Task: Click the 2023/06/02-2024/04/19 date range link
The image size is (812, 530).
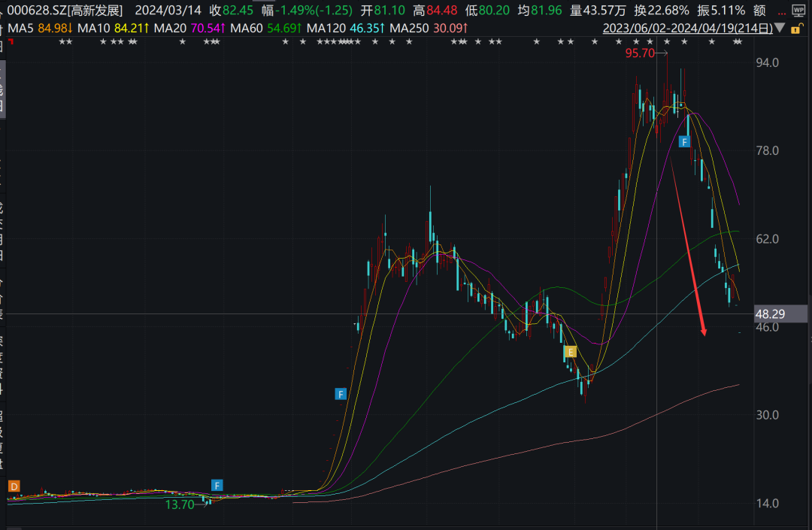Action: (x=687, y=29)
